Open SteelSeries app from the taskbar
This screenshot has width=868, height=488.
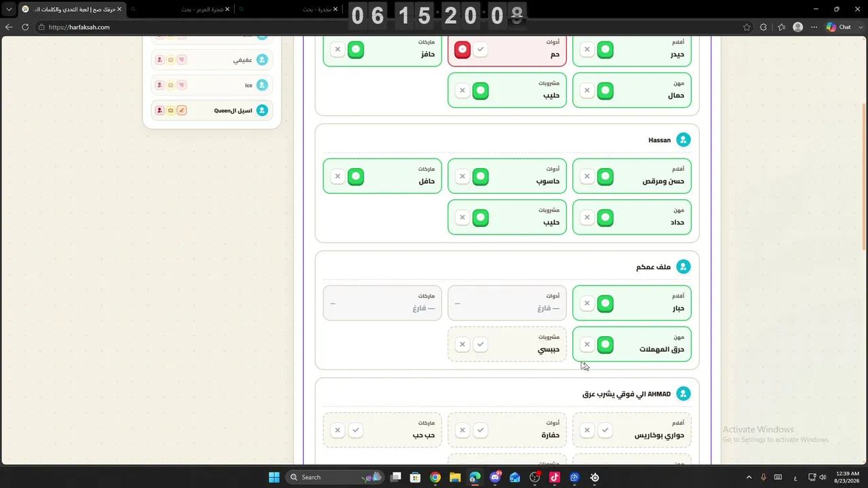point(595,477)
